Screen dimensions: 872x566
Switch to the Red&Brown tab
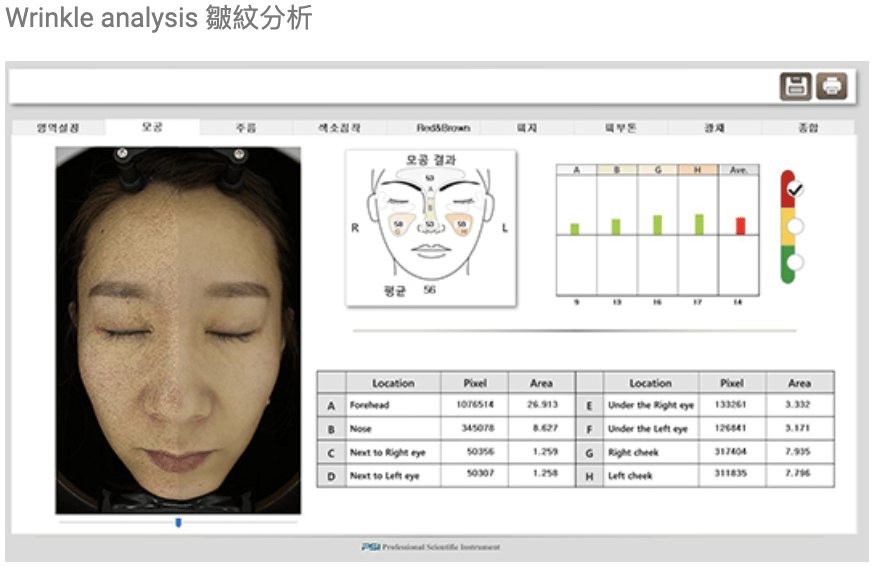(443, 128)
